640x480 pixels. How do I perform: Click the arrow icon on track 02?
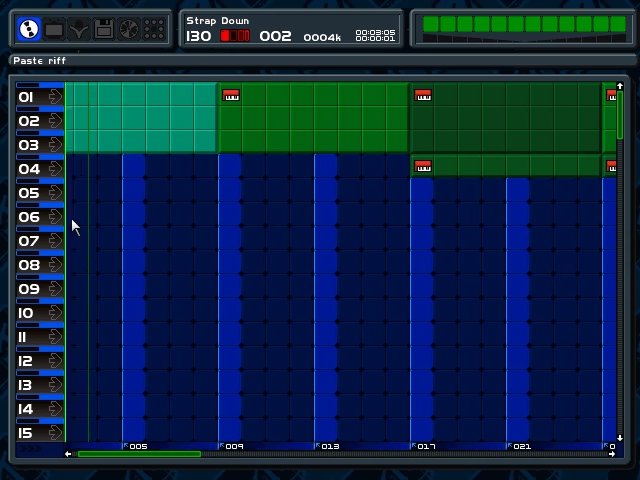click(x=55, y=121)
